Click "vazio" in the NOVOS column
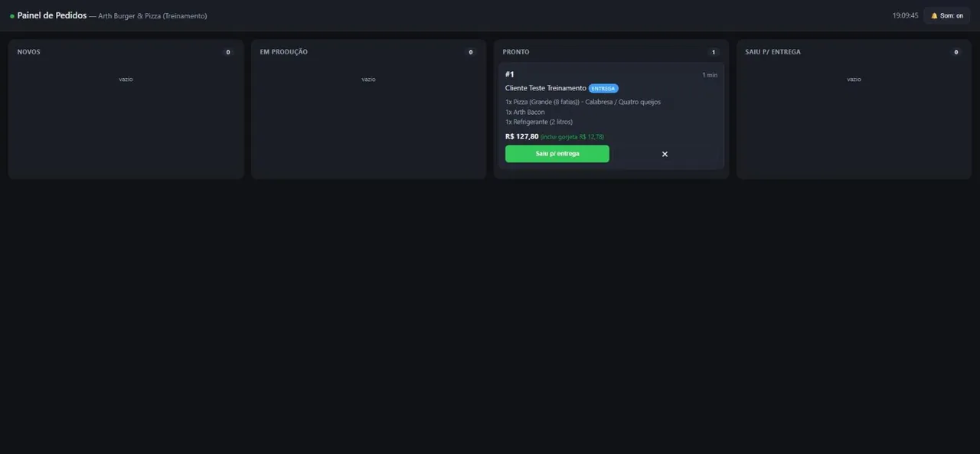Screen dimensions: 980x454 click(126, 79)
